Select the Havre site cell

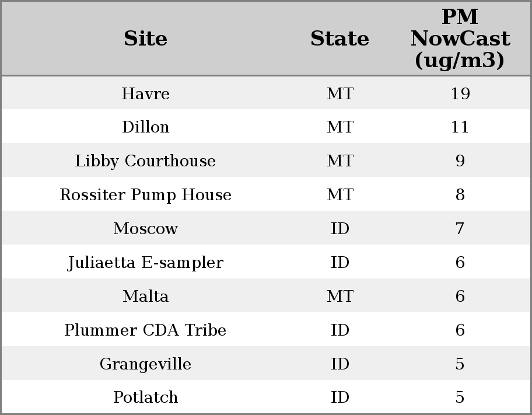click(145, 93)
